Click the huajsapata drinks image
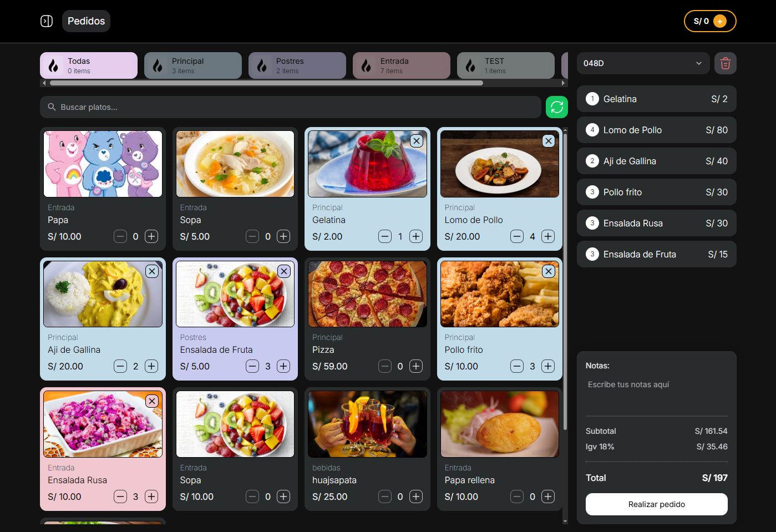776x532 pixels. [x=368, y=424]
